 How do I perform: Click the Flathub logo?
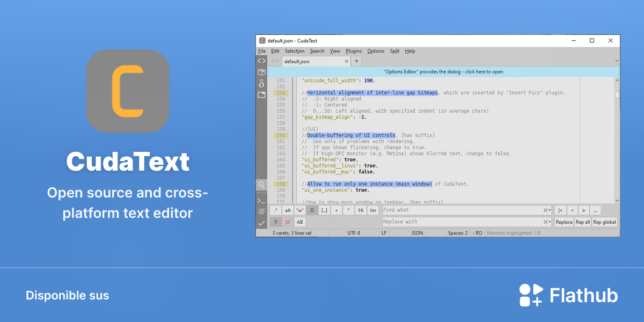coord(569,295)
